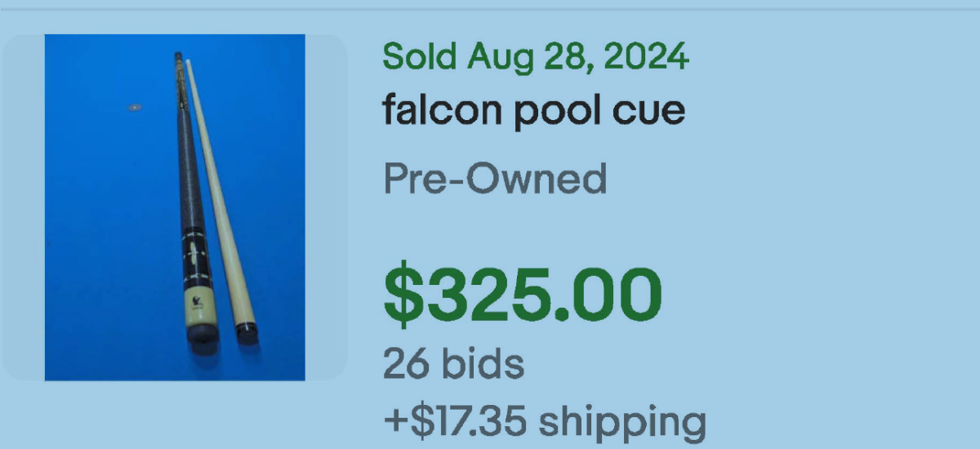Open the "falcon pool cue" listing title
This screenshot has height=449, width=980.
(533, 109)
